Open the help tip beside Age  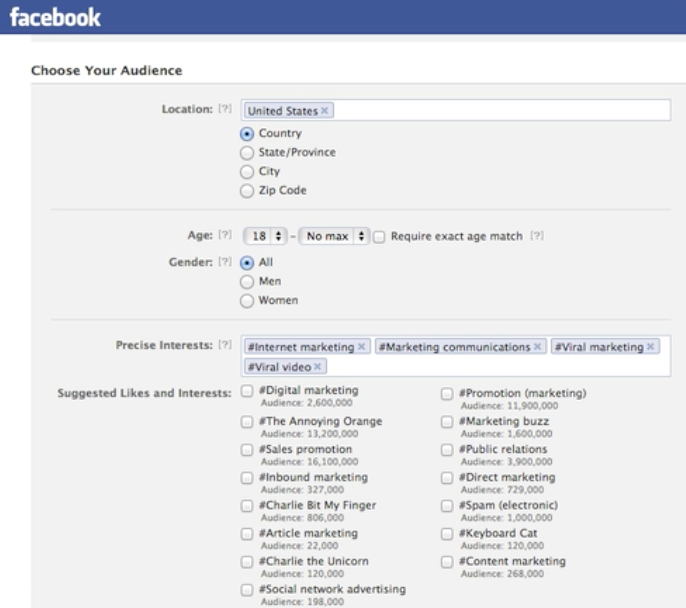click(225, 235)
